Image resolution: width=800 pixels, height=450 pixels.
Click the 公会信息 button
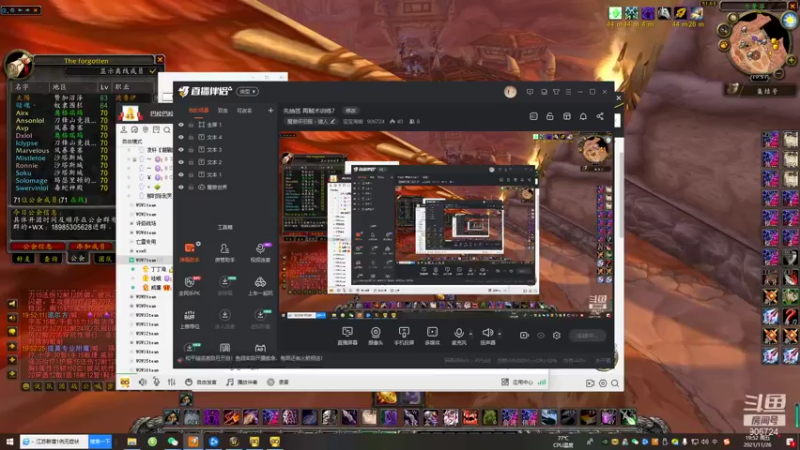[37, 246]
